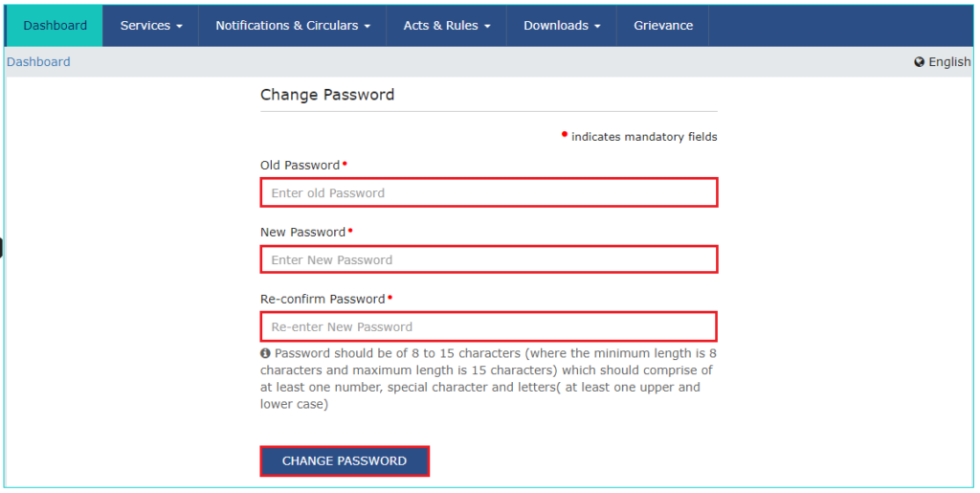This screenshot has height=493, width=980.
Task: Click the New Password field label
Action: (302, 233)
